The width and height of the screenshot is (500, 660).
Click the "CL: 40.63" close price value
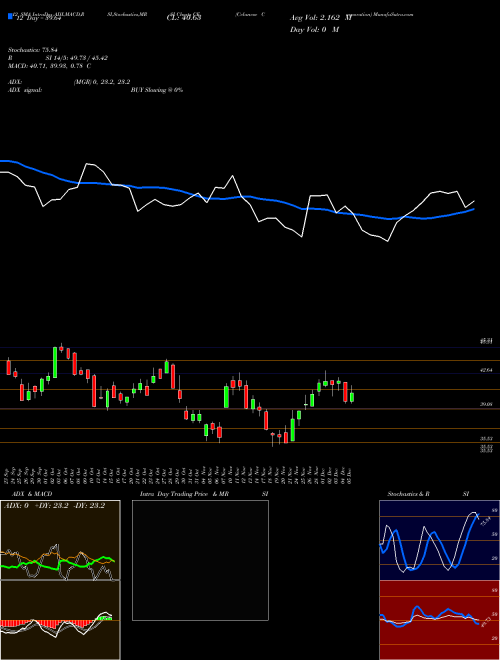coord(184,18)
